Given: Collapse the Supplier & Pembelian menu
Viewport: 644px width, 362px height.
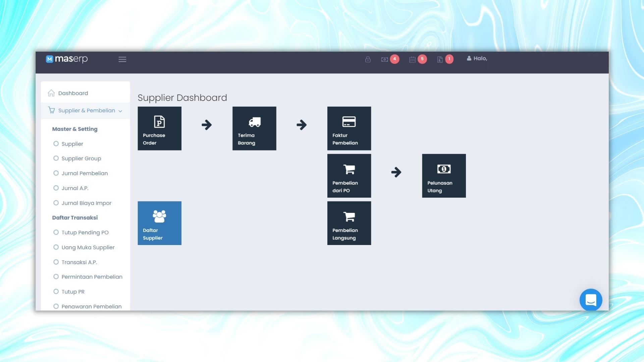Looking at the screenshot, I should click(x=86, y=111).
